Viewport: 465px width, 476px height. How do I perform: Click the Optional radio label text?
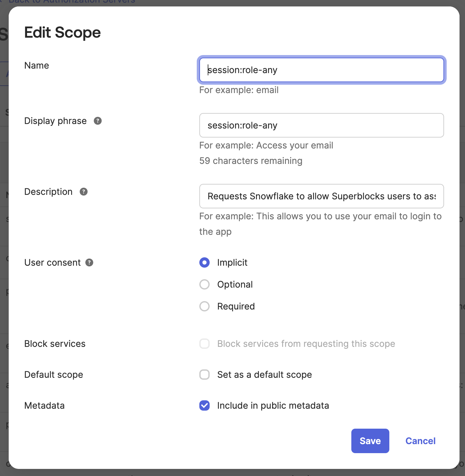click(235, 284)
